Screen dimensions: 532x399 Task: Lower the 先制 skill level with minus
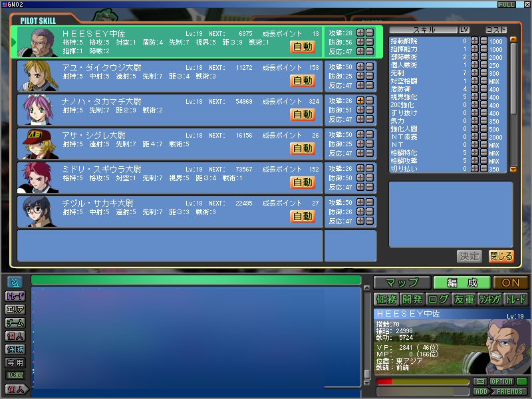(x=483, y=73)
